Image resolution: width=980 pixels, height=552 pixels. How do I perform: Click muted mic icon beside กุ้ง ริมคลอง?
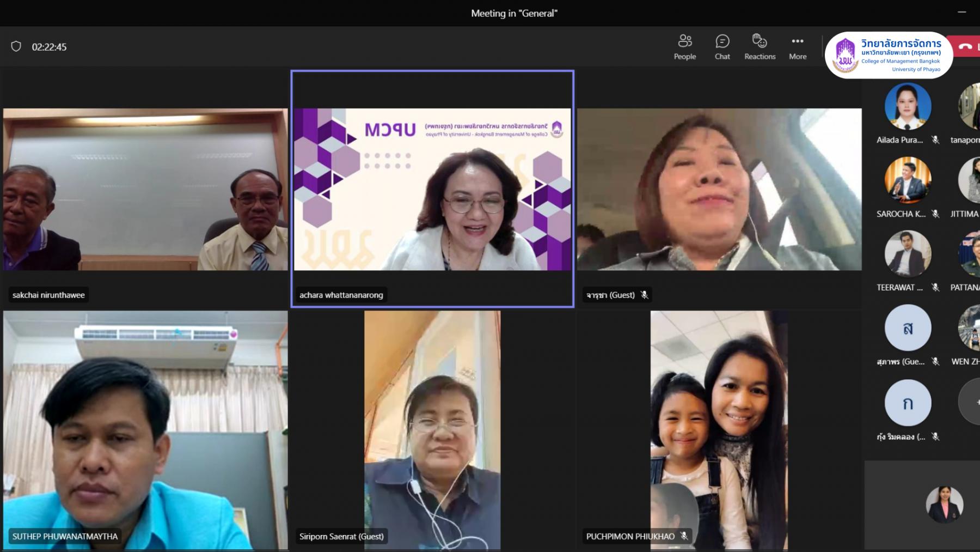pos(935,436)
